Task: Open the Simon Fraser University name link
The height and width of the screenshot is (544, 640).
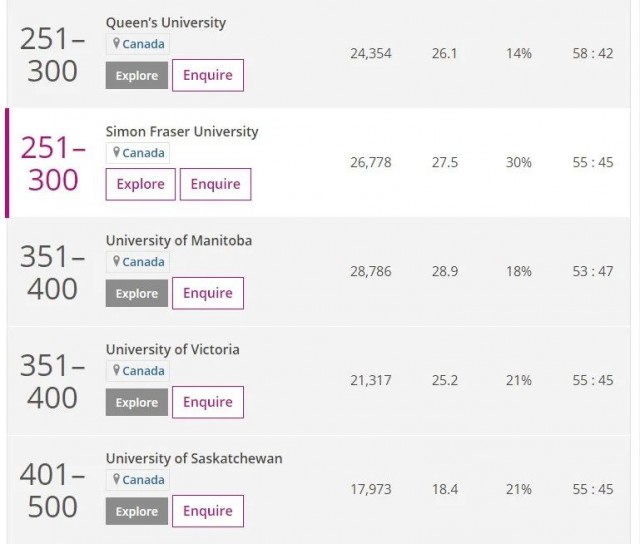Action: [x=182, y=131]
